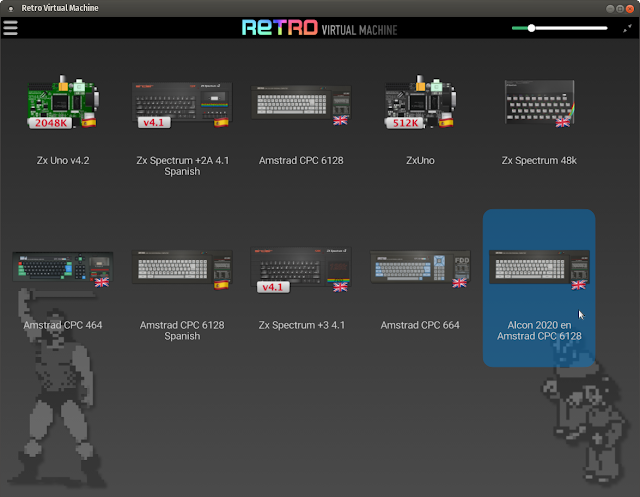This screenshot has width=640, height=497.
Task: Minimize the Retro Virtual Machine window
Action: point(610,9)
